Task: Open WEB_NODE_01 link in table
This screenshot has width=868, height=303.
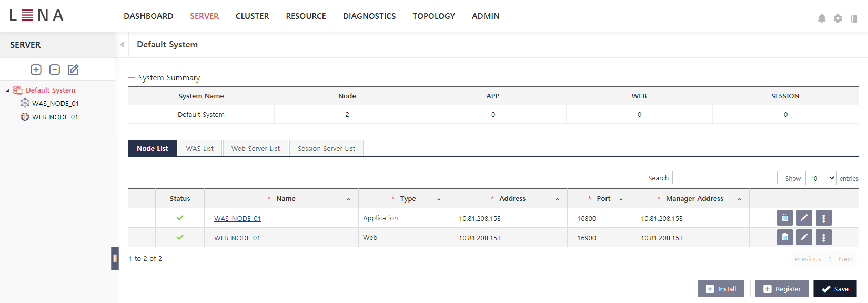Action: click(x=237, y=238)
